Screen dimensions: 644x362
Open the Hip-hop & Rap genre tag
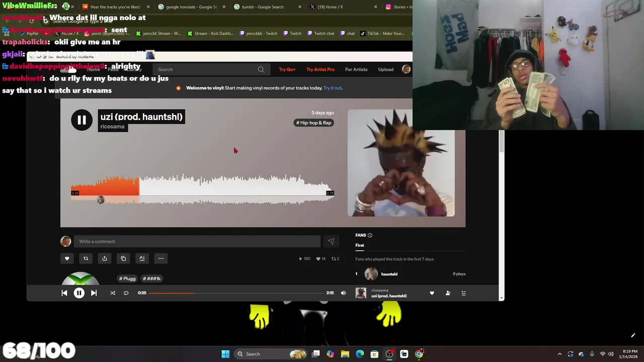[x=314, y=123]
